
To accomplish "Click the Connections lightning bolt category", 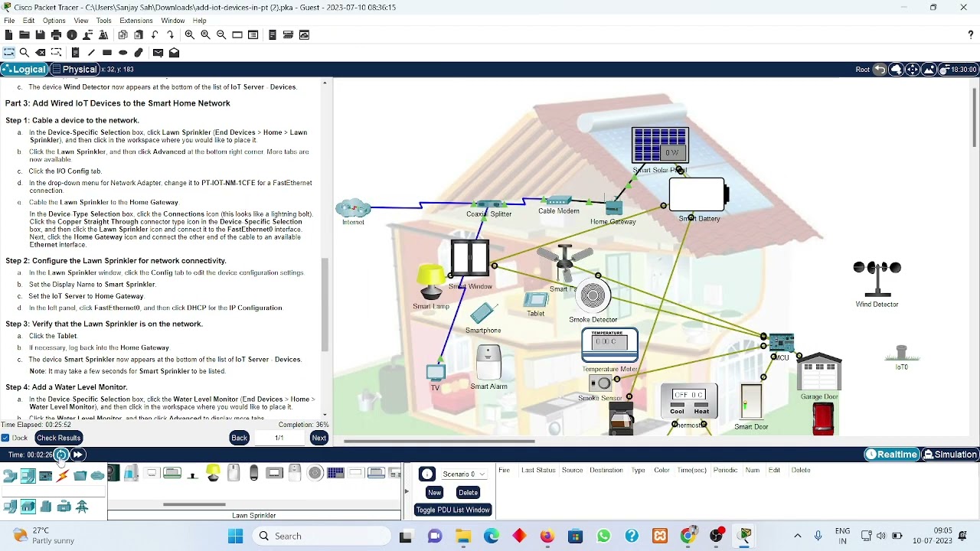I will coord(63,476).
